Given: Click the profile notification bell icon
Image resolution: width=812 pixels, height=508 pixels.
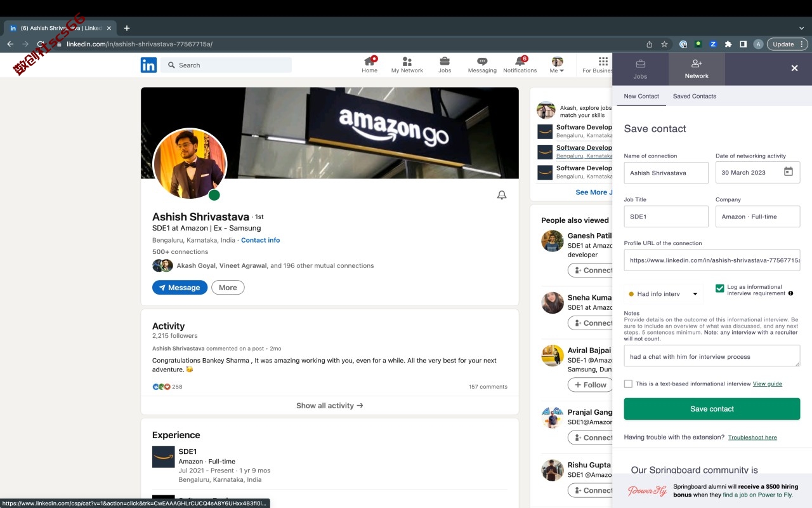Looking at the screenshot, I should (x=502, y=195).
